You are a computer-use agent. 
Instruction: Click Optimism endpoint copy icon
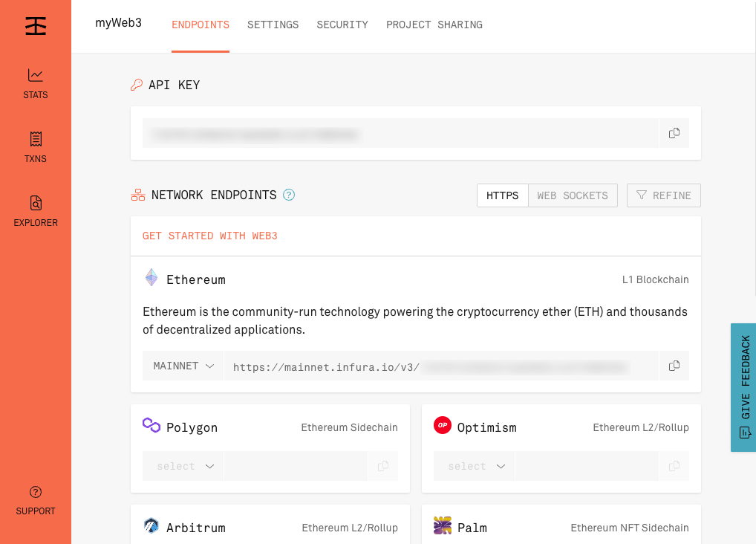(674, 466)
